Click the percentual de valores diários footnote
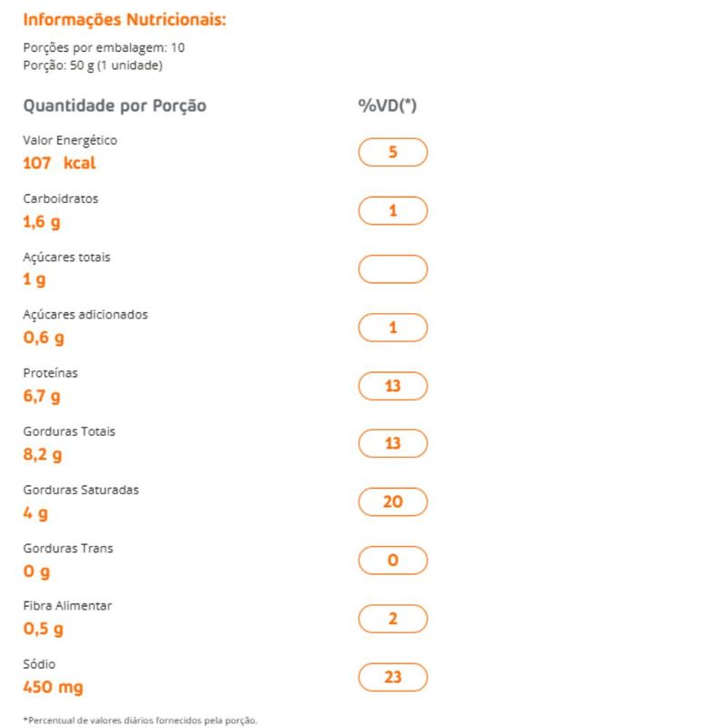 tap(140, 721)
